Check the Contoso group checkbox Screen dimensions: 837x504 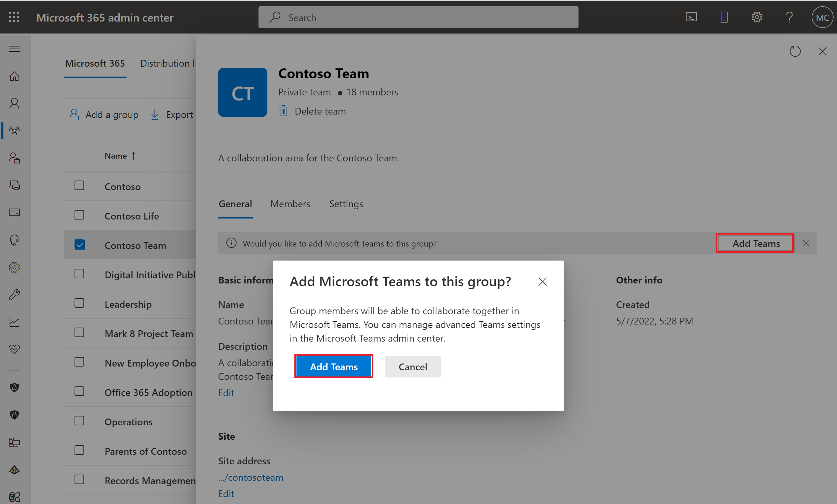pyautogui.click(x=79, y=186)
